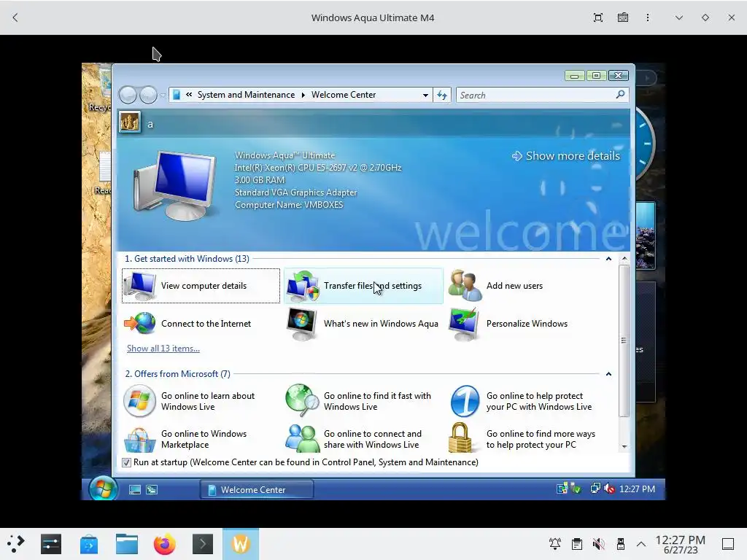The image size is (747, 560).
Task: Click Welcome Center breadcrumb
Action: pyautogui.click(x=344, y=95)
